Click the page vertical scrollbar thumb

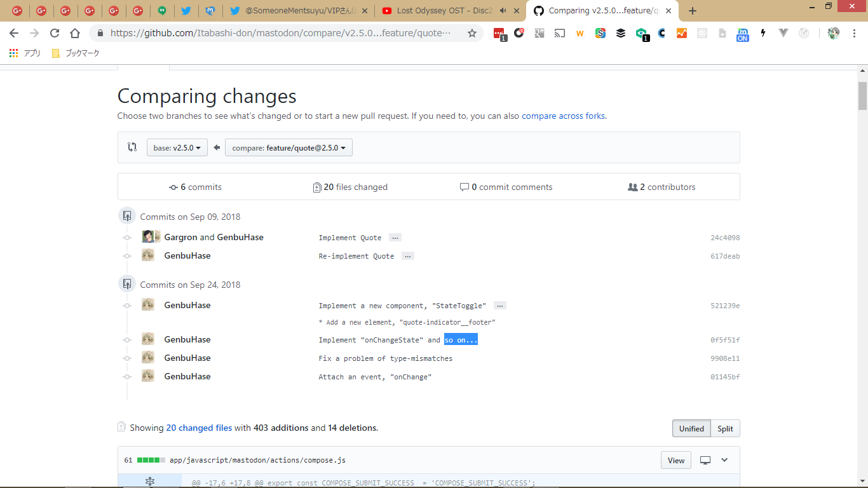862,95
